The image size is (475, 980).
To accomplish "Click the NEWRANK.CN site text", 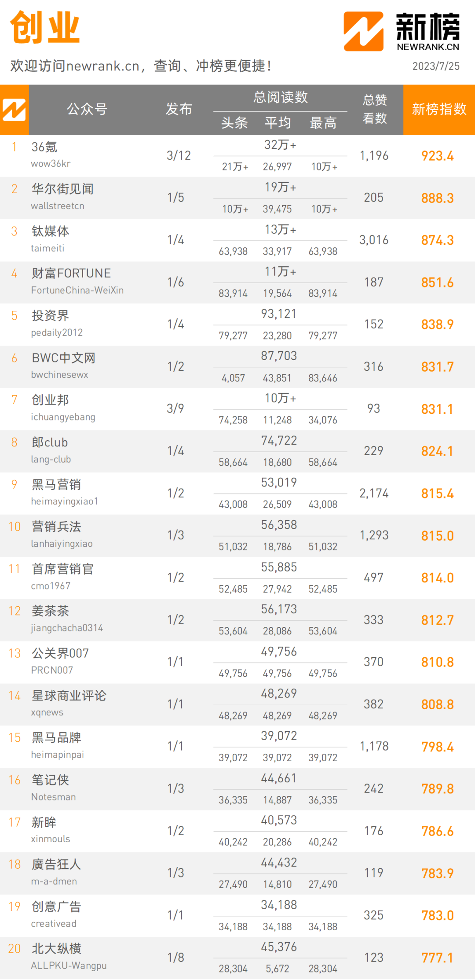I will (x=428, y=47).
